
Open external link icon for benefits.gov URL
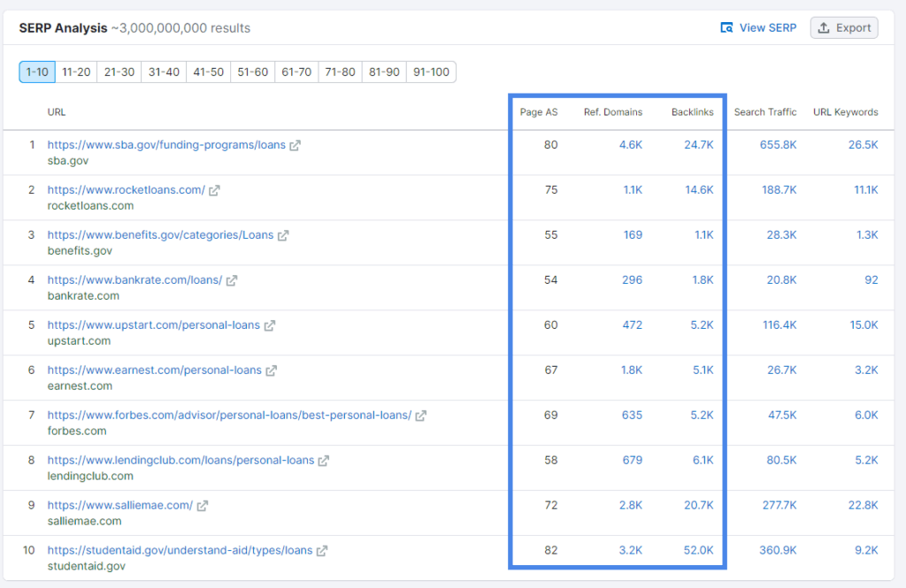[283, 236]
